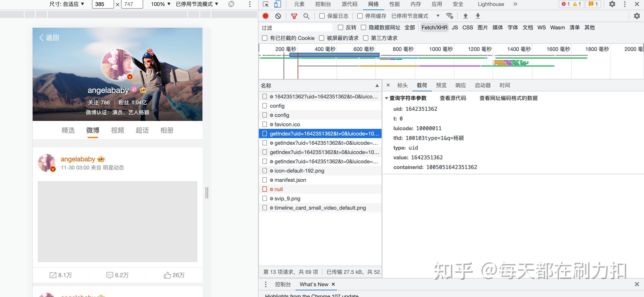Image resolution: width=644 pixels, height=297 pixels.
Task: Open device toolbar 已停用节流模式 dropdown
Action: (197, 4)
